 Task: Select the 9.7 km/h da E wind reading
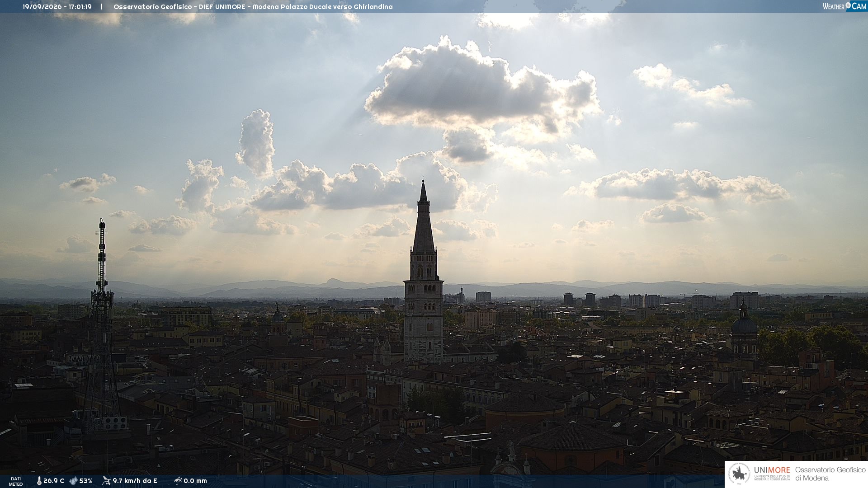click(135, 481)
